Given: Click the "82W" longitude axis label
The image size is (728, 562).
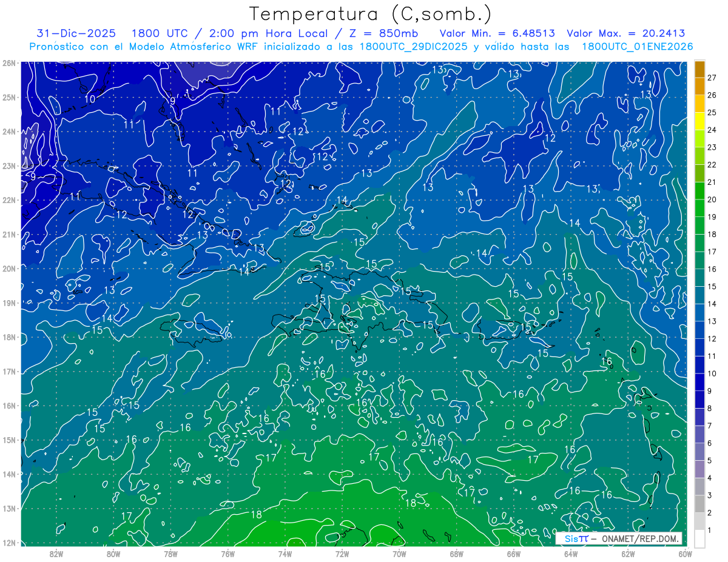Looking at the screenshot, I should tap(56, 554).
